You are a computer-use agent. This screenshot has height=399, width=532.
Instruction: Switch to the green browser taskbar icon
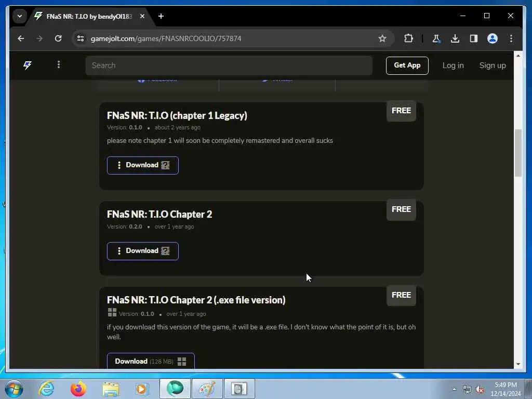pos(175,389)
